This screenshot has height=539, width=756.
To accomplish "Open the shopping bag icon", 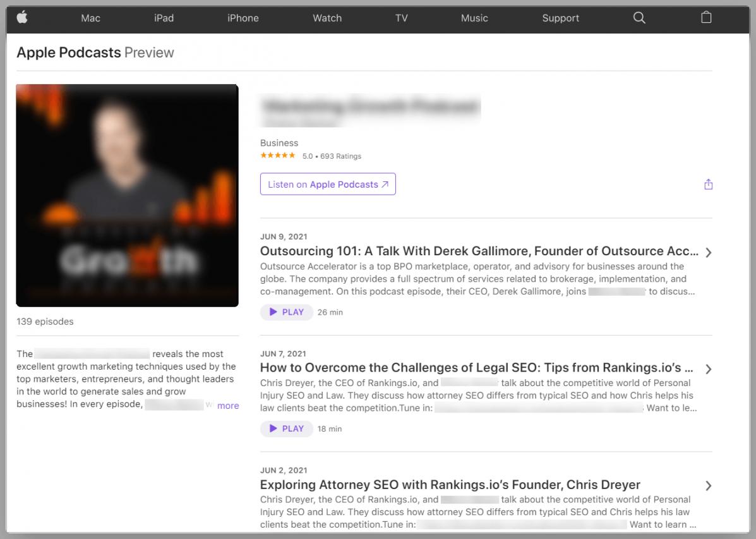I will [706, 18].
